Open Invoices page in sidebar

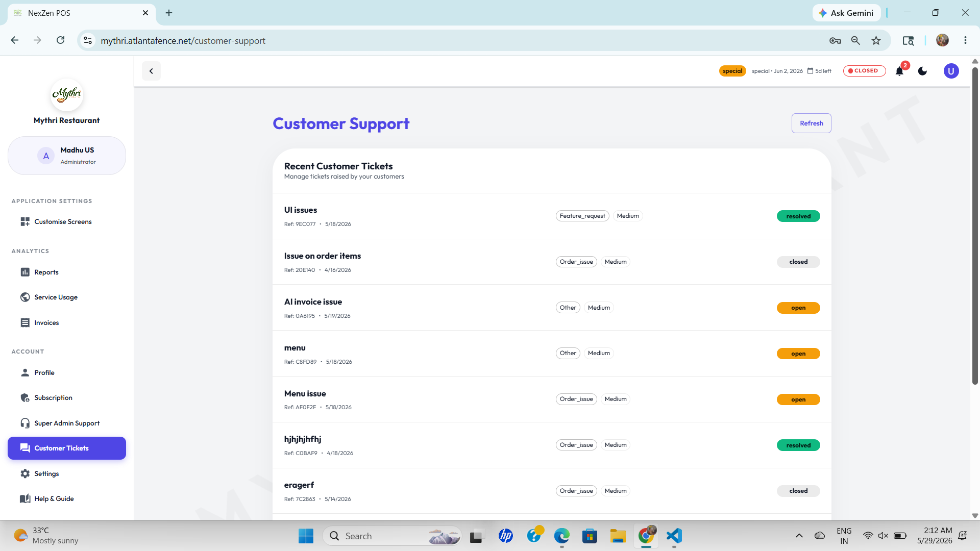coord(67,323)
